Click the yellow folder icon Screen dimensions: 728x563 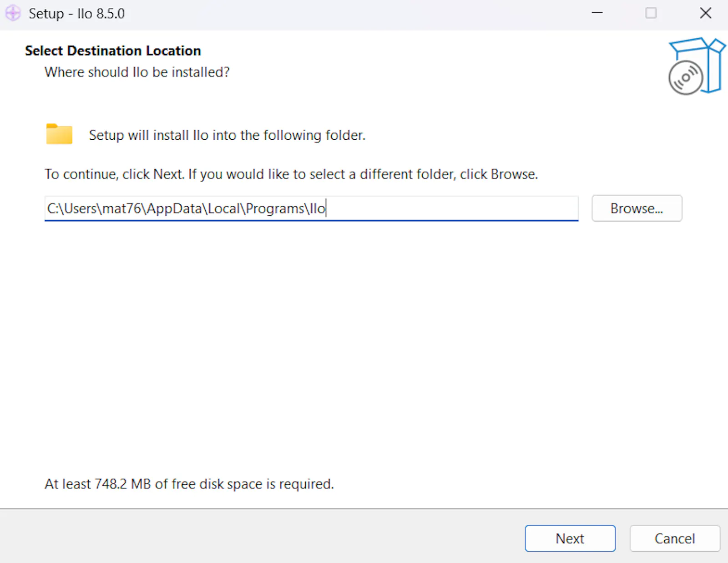click(x=59, y=134)
